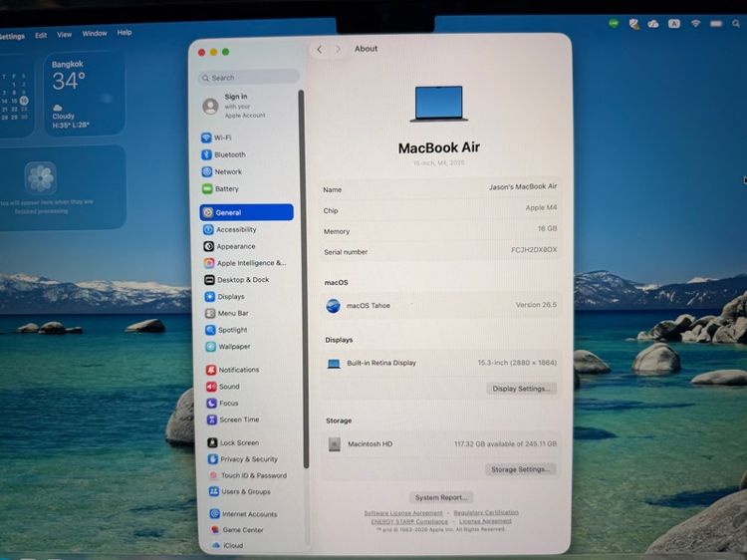Click the macOS Tahoe row
The image size is (747, 560).
(440, 305)
